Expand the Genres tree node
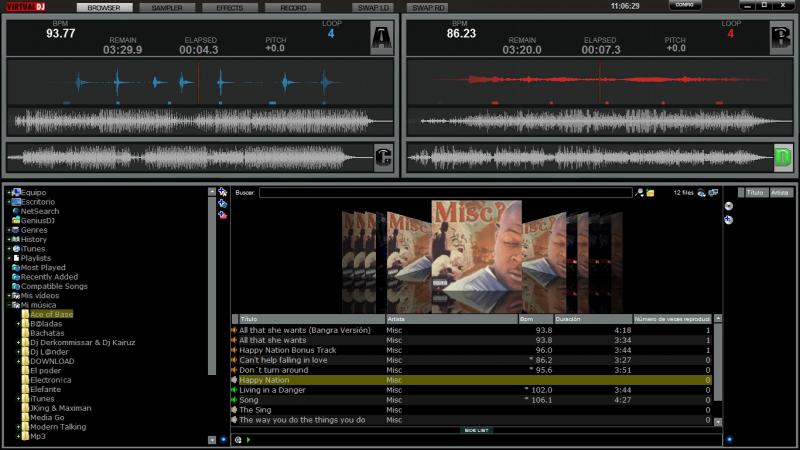800x450 pixels. pyautogui.click(x=8, y=230)
